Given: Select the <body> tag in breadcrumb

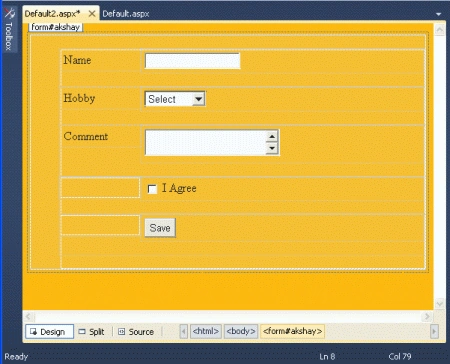Looking at the screenshot, I should tap(241, 331).
